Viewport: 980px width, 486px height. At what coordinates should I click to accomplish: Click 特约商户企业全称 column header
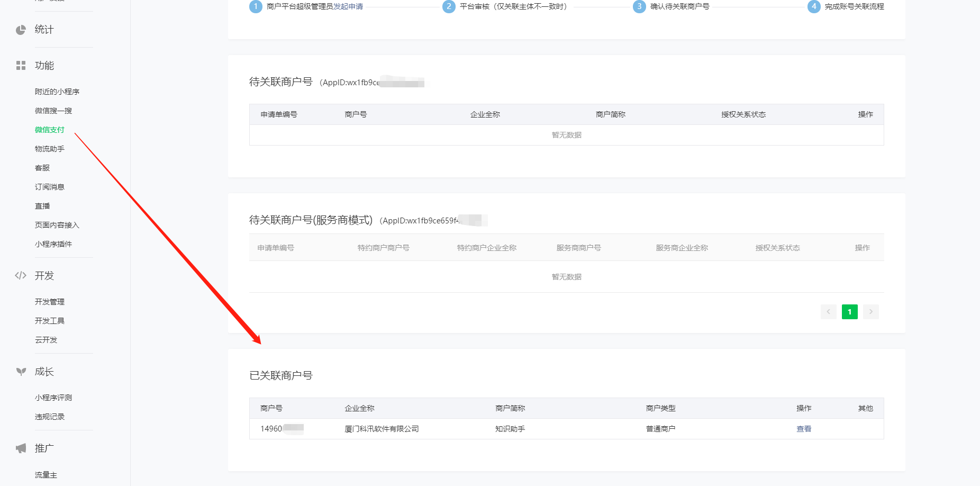[487, 248]
